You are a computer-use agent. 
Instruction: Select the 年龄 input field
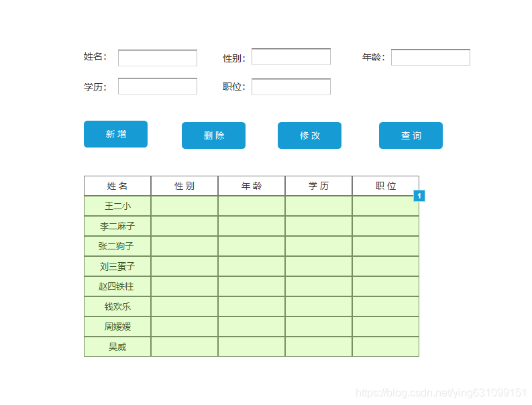click(431, 57)
